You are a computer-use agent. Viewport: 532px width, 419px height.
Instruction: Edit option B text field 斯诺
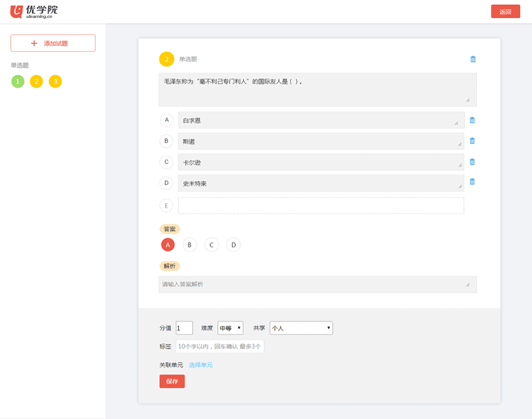[321, 141]
